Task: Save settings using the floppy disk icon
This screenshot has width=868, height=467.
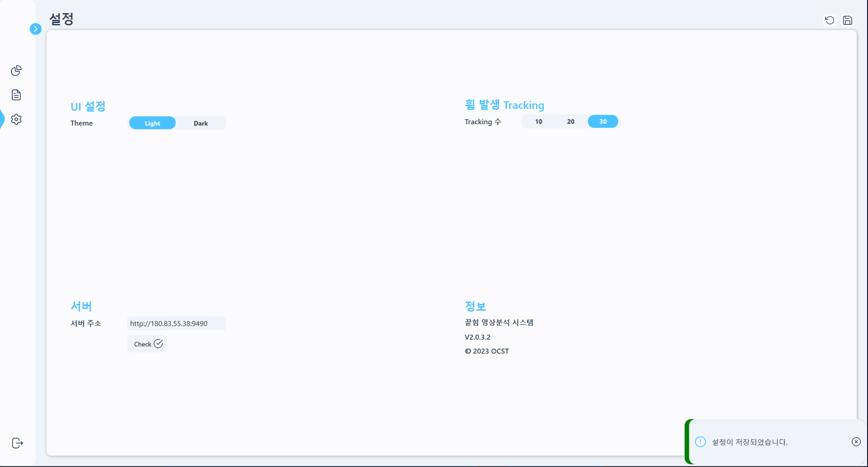Action: [x=848, y=20]
